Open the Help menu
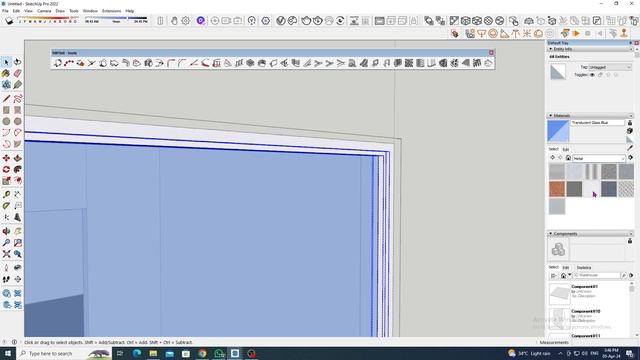Viewport: 640px width, 360px height. point(130,11)
